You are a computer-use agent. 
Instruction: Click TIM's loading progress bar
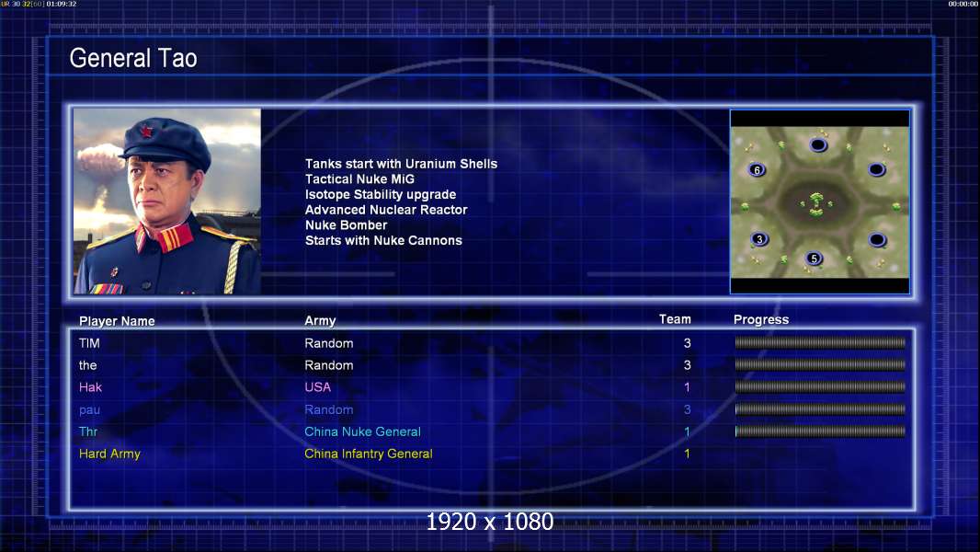820,342
